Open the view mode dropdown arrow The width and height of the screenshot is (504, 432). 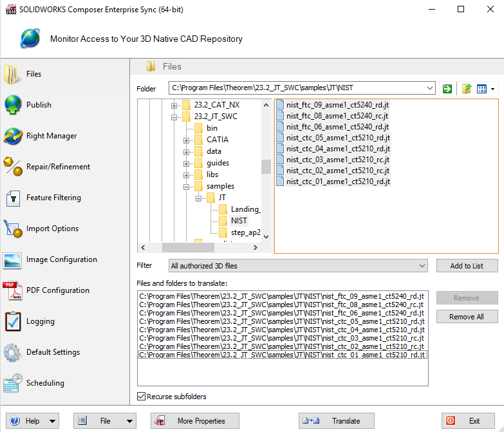tap(492, 89)
